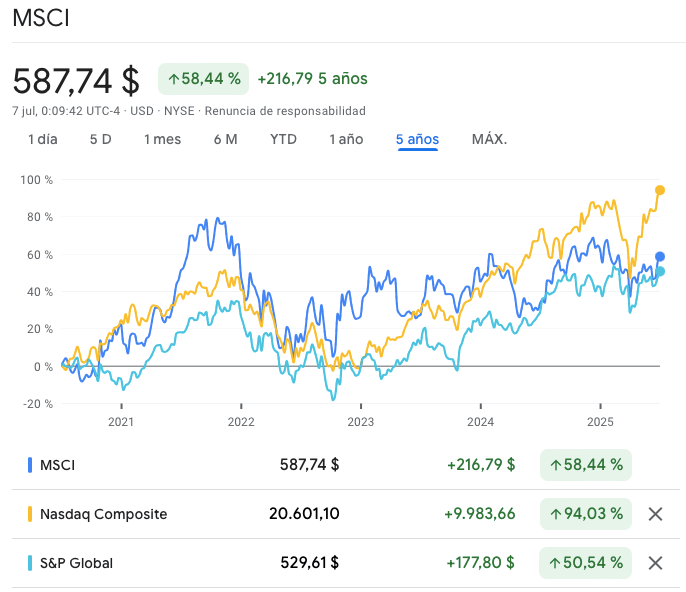Click the 100 % y-axis label
Image resolution: width=686 pixels, height=592 pixels.
tap(36, 180)
